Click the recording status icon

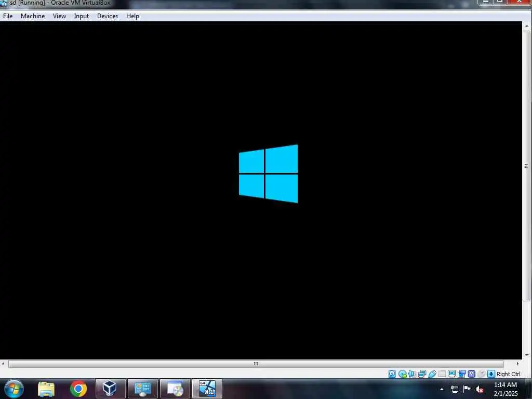click(x=462, y=374)
